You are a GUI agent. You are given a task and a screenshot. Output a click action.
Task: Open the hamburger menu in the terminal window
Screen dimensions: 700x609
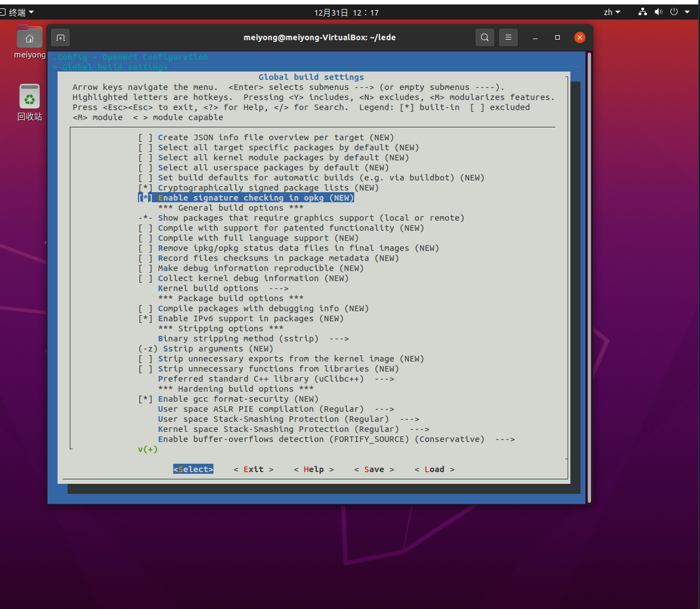point(508,37)
